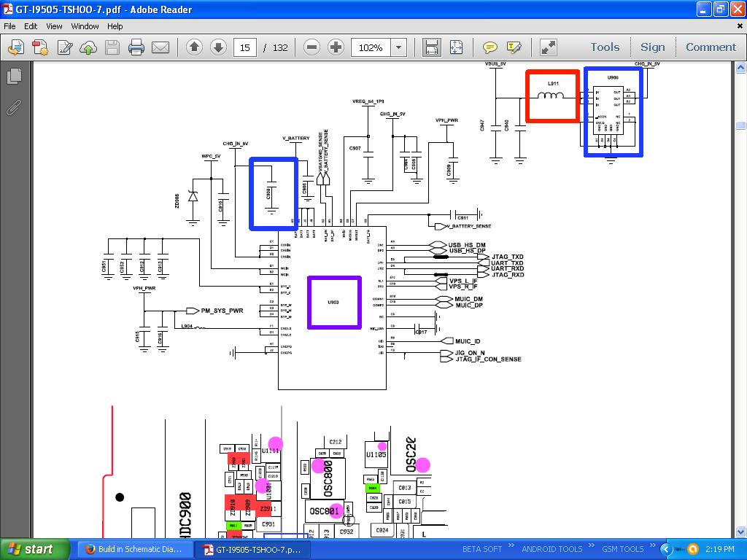Click the 2:19 PM clock
Screen dimensions: 747x560
(720, 549)
